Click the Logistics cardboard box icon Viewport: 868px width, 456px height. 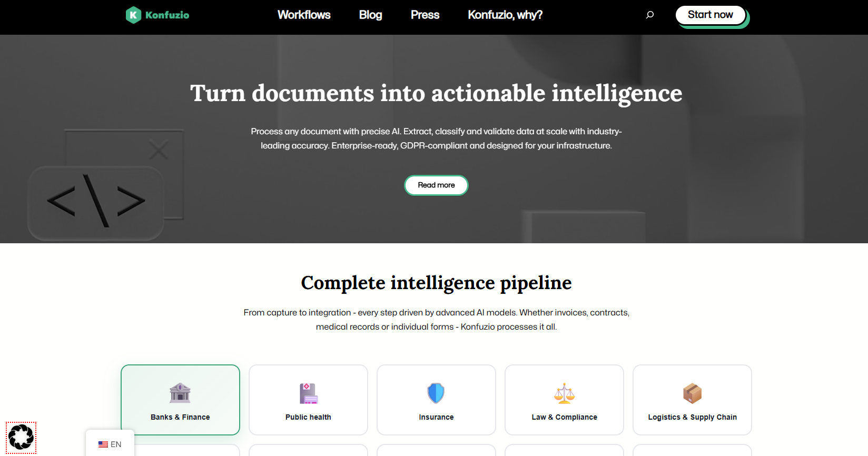coord(692,393)
